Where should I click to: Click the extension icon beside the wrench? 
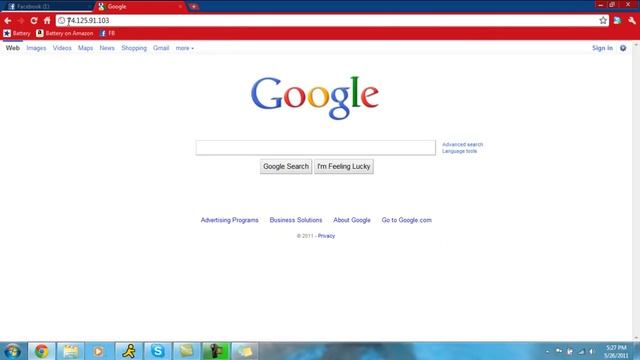point(617,20)
